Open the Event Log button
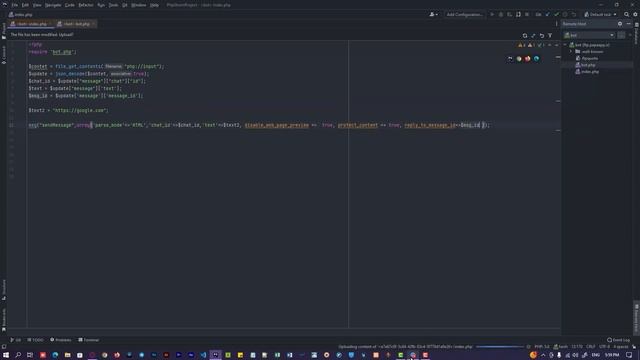640x360 pixels. click(x=618, y=340)
